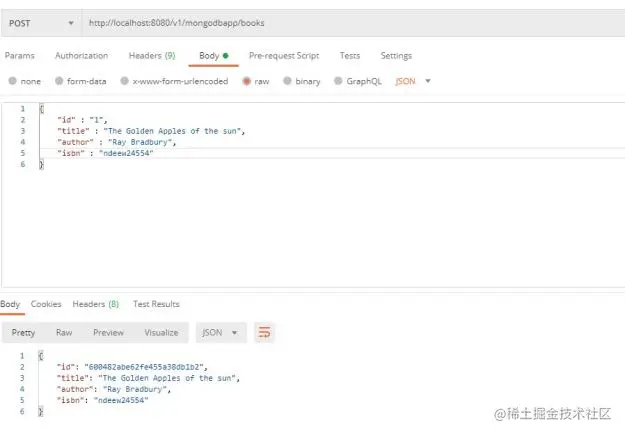
Task: Switch to Pre-request Script tab
Action: pyautogui.click(x=284, y=56)
